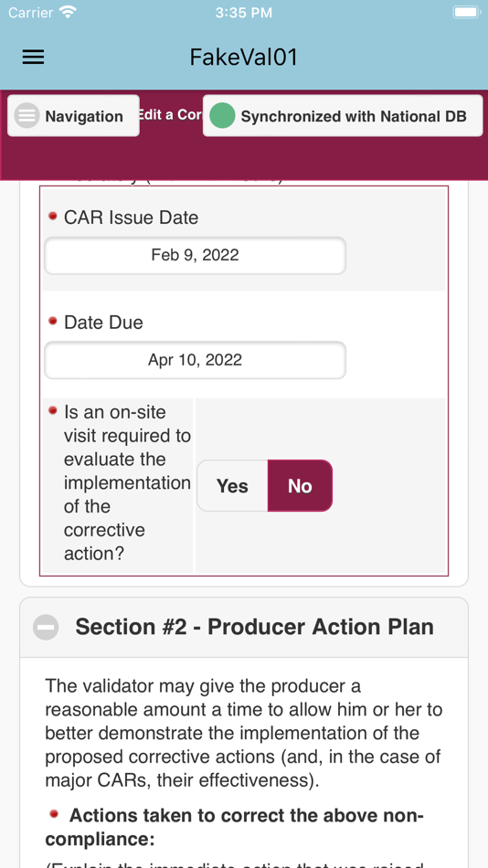This screenshot has width=488, height=868.
Task: Tap red required marker beside Date Due
Action: pyautogui.click(x=53, y=321)
